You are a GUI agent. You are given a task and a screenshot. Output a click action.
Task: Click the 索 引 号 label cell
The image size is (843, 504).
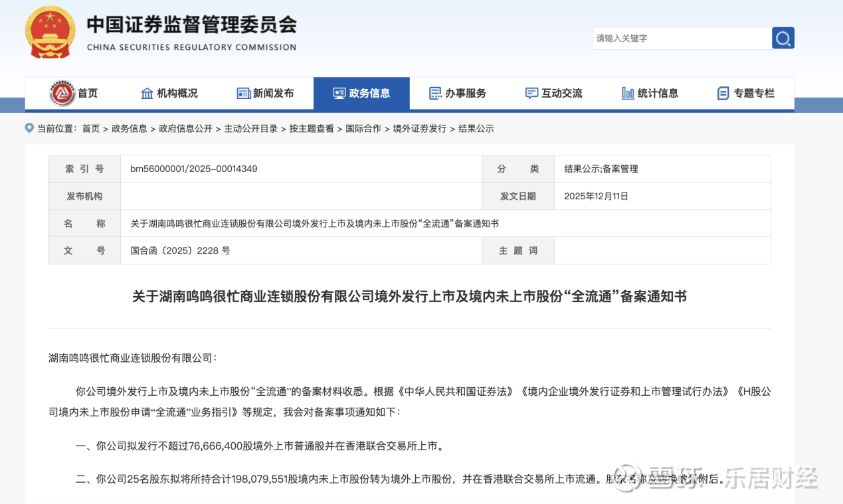coord(84,169)
